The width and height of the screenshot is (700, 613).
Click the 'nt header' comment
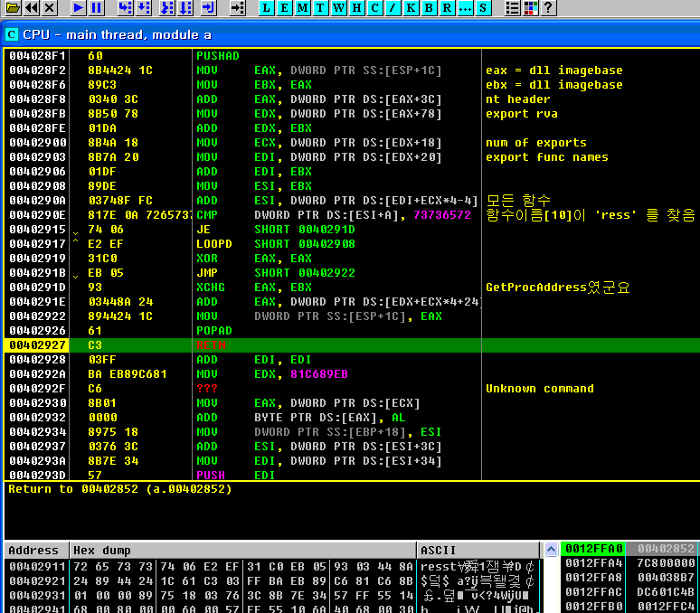pos(518,99)
